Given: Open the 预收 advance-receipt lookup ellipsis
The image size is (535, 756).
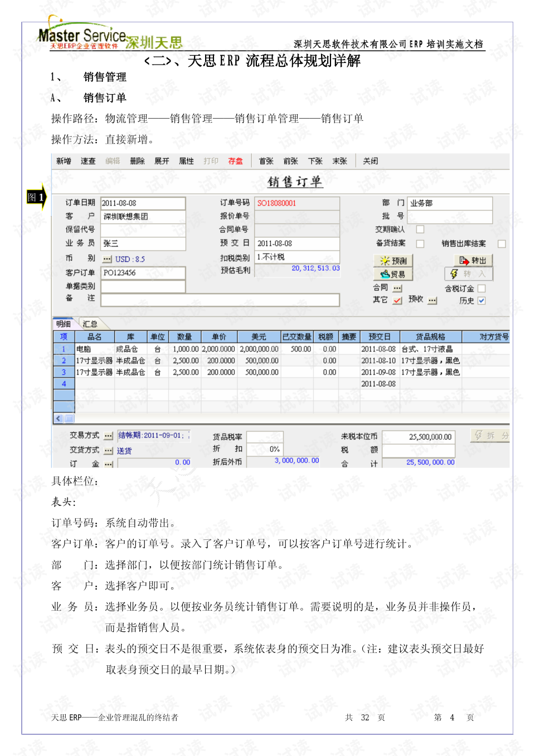Looking at the screenshot, I should (432, 299).
